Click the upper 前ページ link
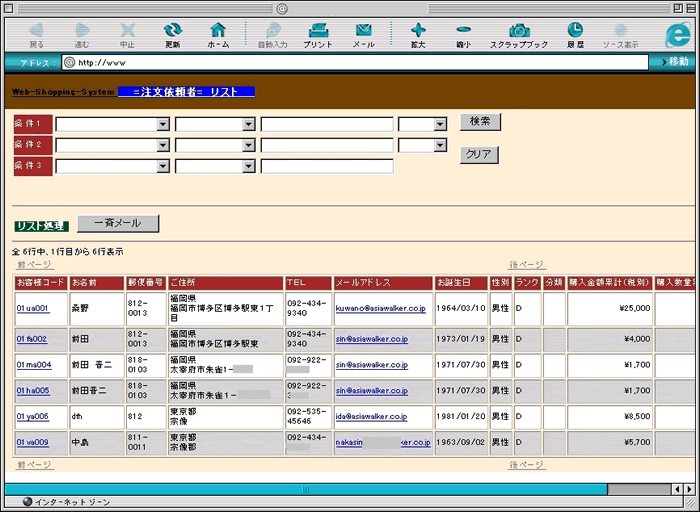700x512 pixels. coord(34,265)
